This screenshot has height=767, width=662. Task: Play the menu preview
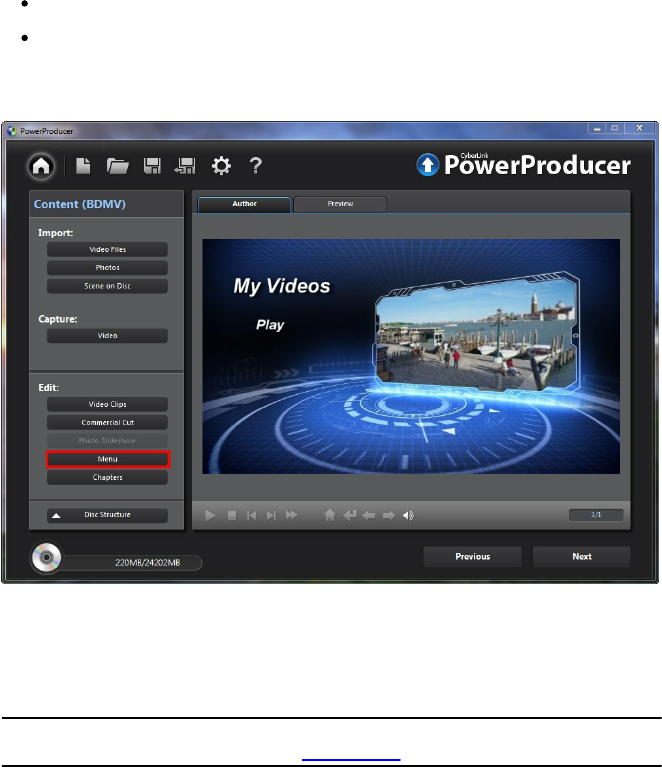tap(210, 516)
